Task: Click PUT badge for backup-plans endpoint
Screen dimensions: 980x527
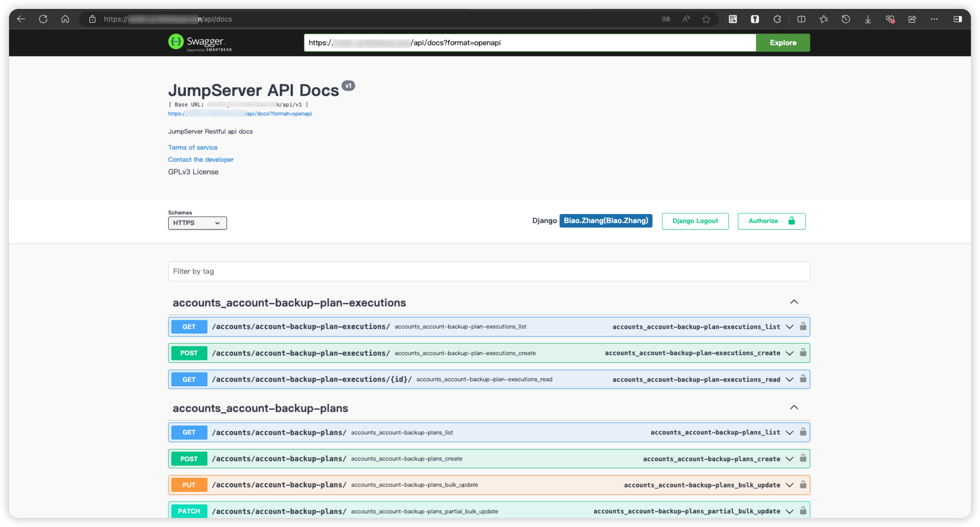Action: tap(189, 485)
